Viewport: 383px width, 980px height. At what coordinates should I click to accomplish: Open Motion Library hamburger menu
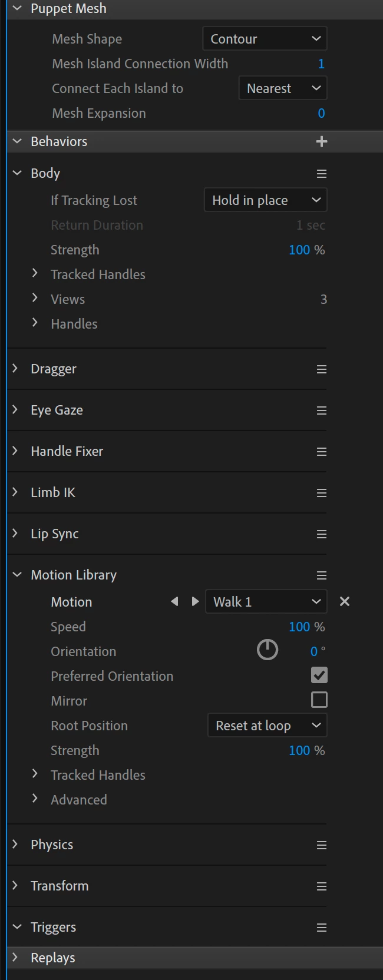pos(321,575)
